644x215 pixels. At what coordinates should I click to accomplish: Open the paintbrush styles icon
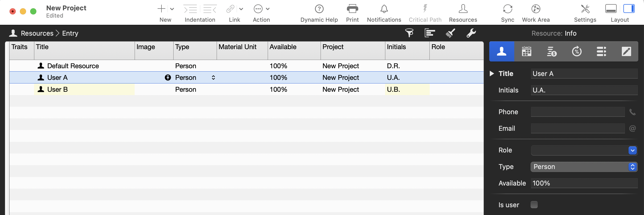click(x=450, y=33)
